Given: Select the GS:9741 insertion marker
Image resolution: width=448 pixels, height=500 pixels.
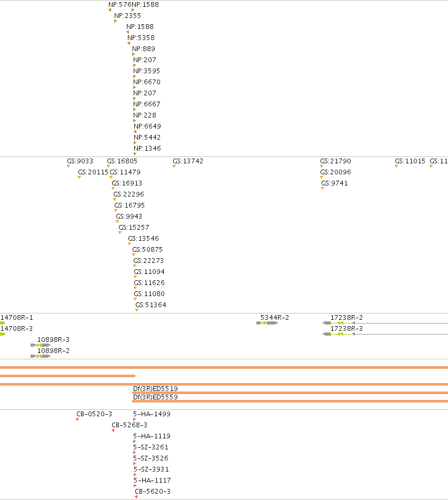Looking at the screenshot, I should (x=323, y=189).
